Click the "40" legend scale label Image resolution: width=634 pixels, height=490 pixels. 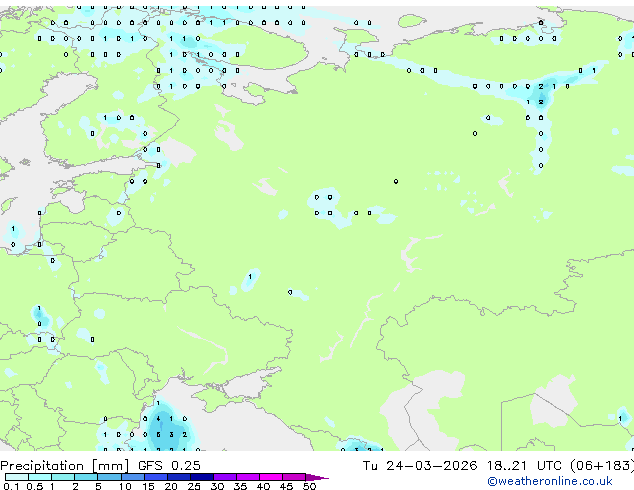(263, 486)
